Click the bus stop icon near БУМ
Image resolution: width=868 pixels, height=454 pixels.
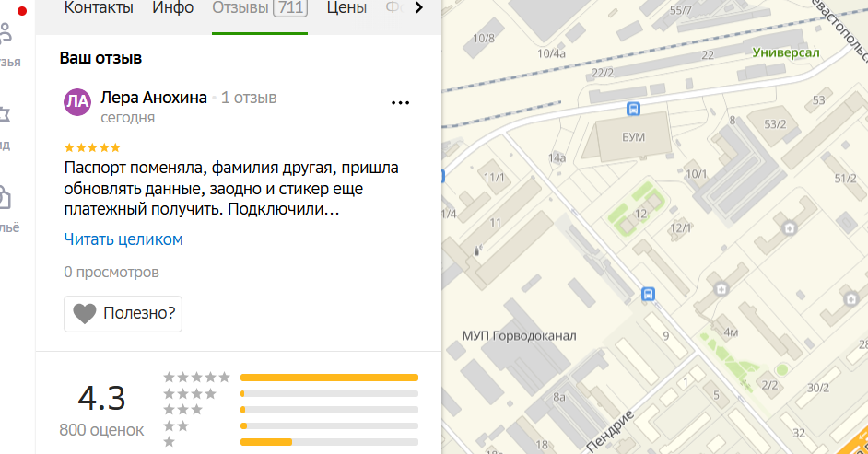pyautogui.click(x=633, y=109)
